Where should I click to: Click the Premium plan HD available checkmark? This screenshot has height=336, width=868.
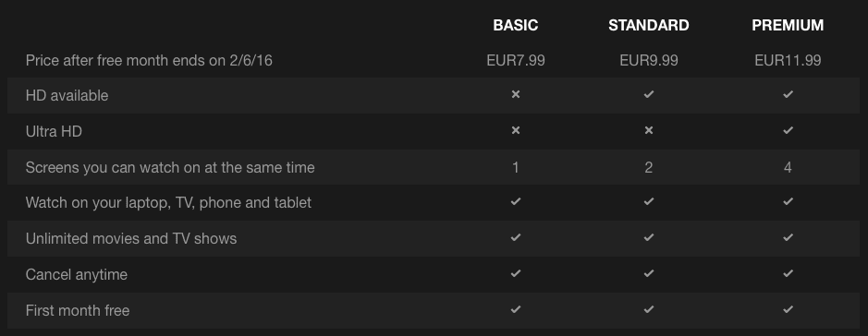[788, 94]
